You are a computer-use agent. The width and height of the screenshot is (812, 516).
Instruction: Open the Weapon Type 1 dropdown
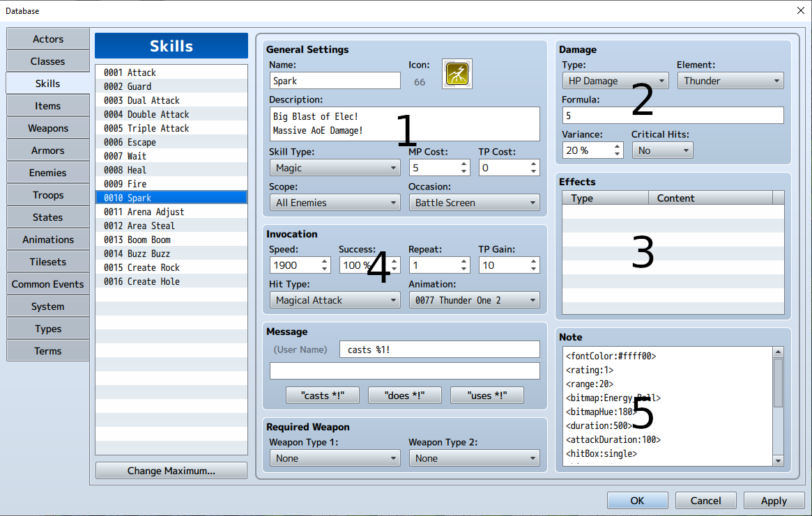[335, 458]
